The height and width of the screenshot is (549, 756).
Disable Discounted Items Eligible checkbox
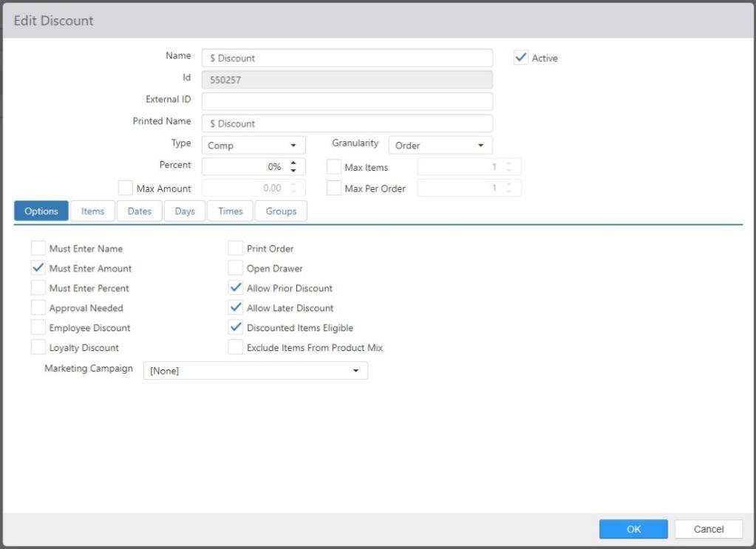pyautogui.click(x=235, y=327)
